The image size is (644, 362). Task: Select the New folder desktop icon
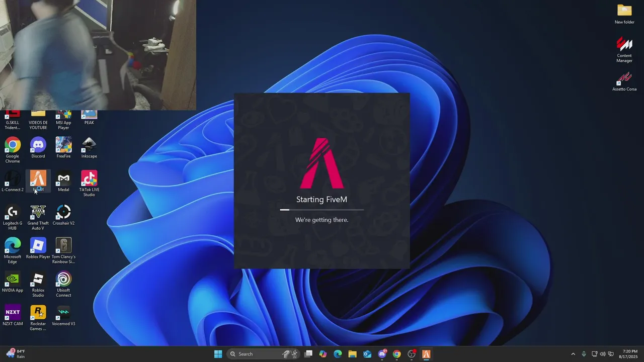(x=624, y=14)
